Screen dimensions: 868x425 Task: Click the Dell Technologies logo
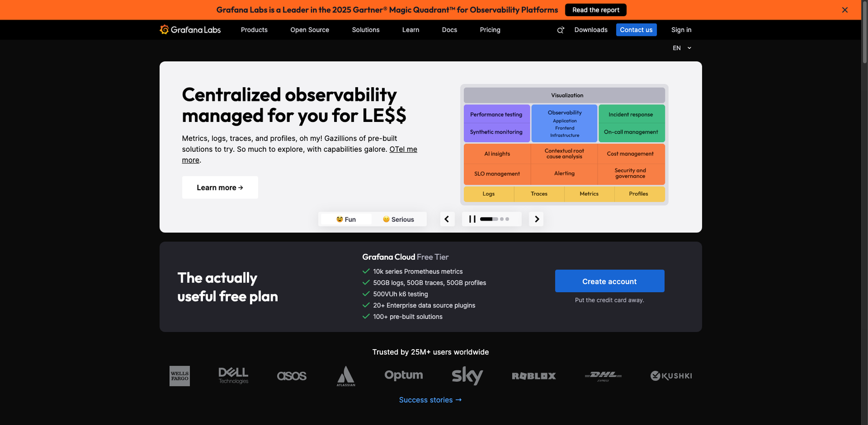[x=233, y=376]
